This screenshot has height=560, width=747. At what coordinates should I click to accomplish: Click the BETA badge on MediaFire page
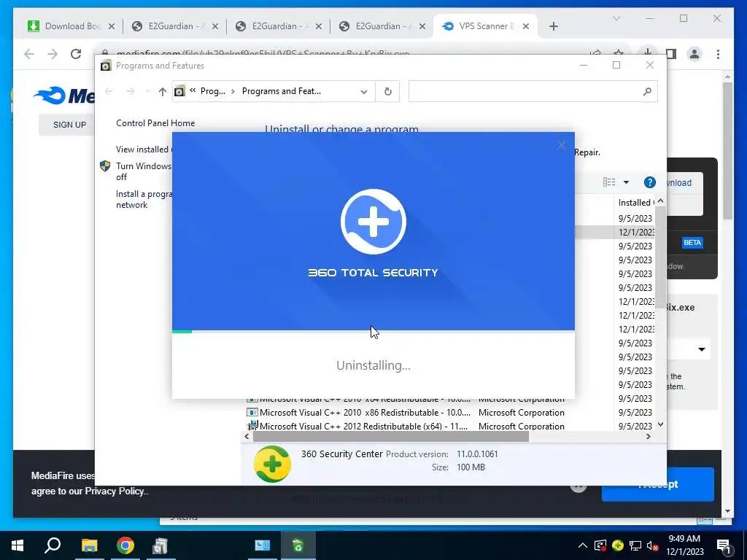[692, 242]
